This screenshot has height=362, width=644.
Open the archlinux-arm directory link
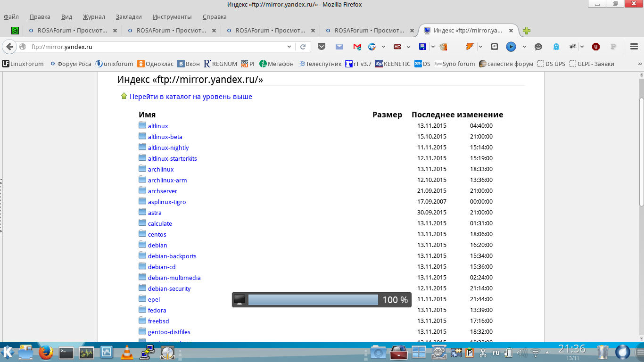[167, 180]
